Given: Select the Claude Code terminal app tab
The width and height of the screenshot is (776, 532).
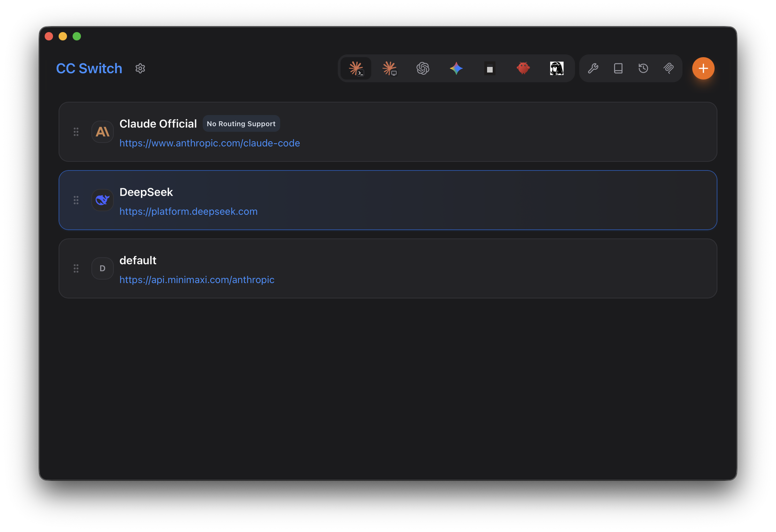Looking at the screenshot, I should tap(356, 68).
